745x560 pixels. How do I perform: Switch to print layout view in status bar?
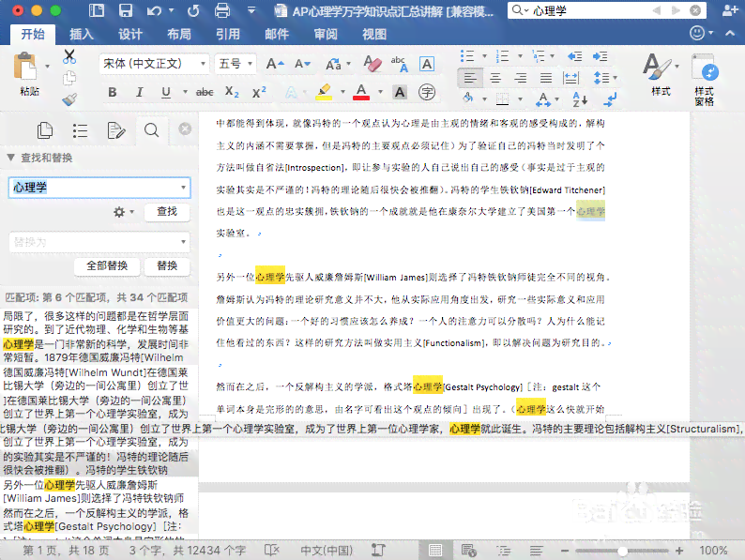[x=435, y=550]
